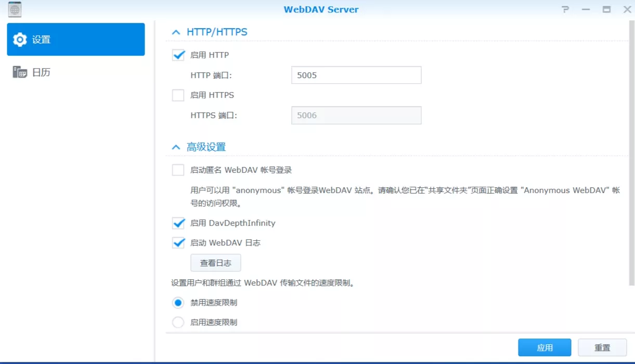Select 启用速度限制 radio button
The height and width of the screenshot is (364, 635).
point(178,322)
